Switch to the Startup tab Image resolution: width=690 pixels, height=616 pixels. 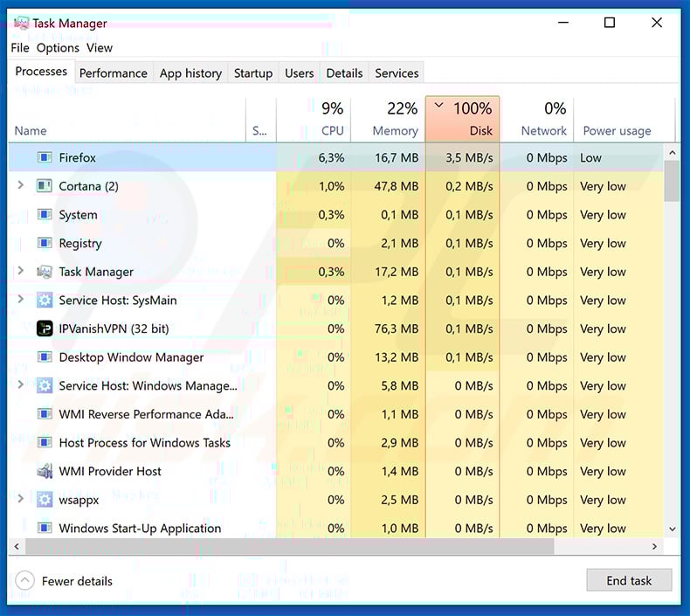point(253,73)
